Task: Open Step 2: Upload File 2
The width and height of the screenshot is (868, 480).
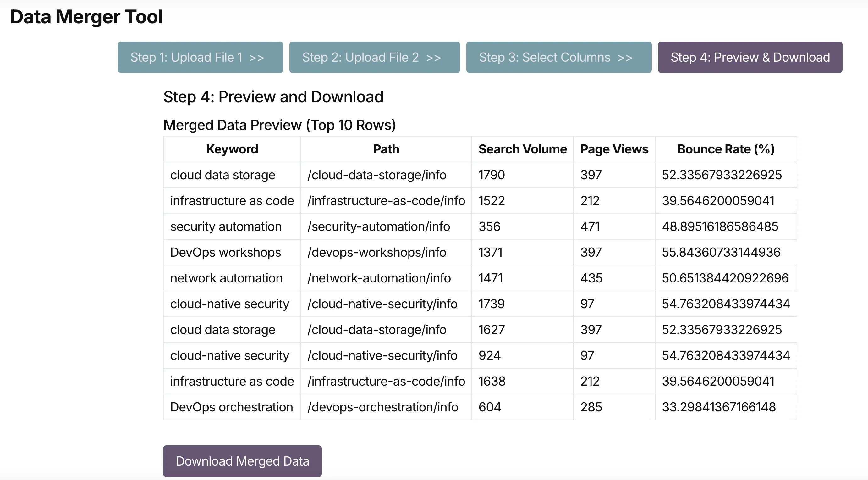Action: click(374, 57)
